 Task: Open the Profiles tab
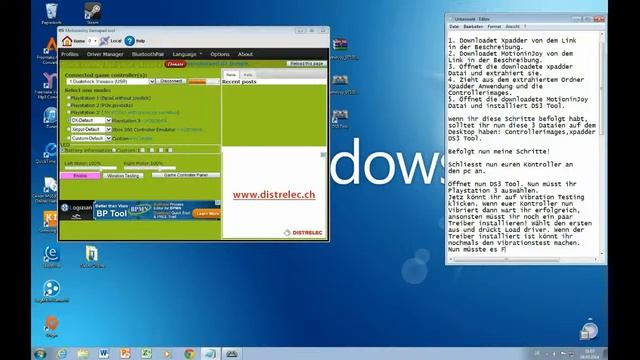tap(70, 54)
